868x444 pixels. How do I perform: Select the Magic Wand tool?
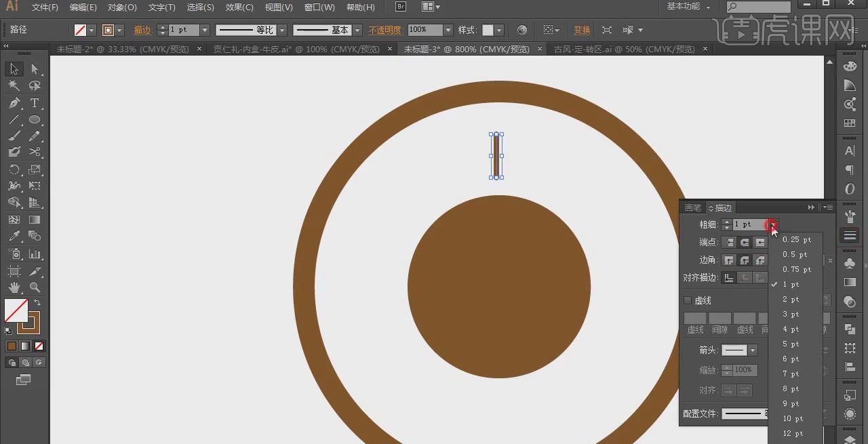pyautogui.click(x=14, y=86)
